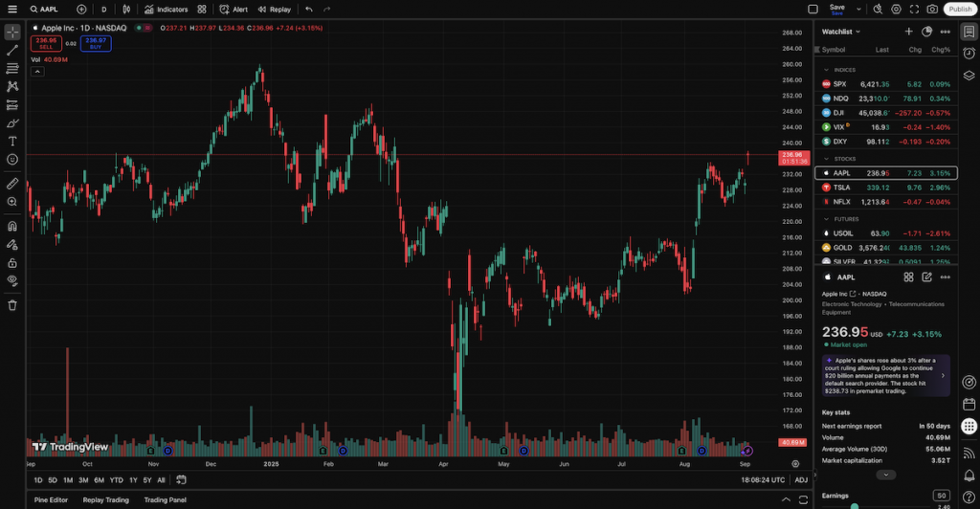
Task: Set time range to 1D
Action: (38, 480)
